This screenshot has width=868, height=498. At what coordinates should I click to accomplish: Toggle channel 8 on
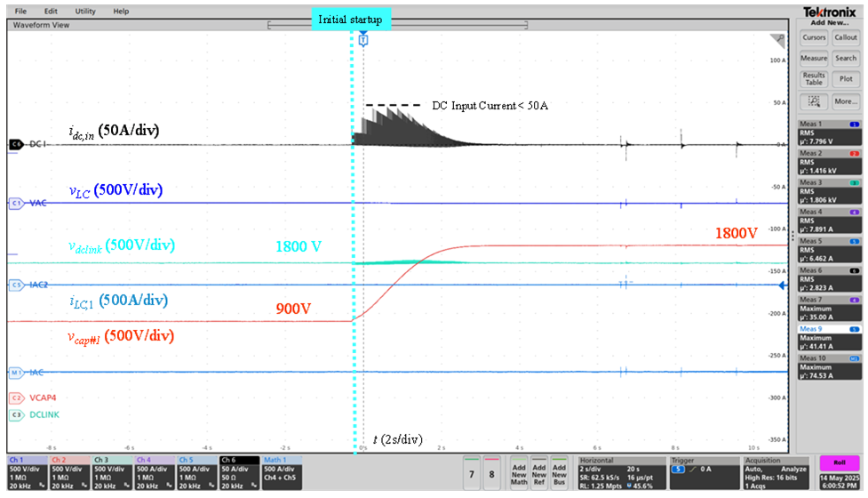click(491, 472)
